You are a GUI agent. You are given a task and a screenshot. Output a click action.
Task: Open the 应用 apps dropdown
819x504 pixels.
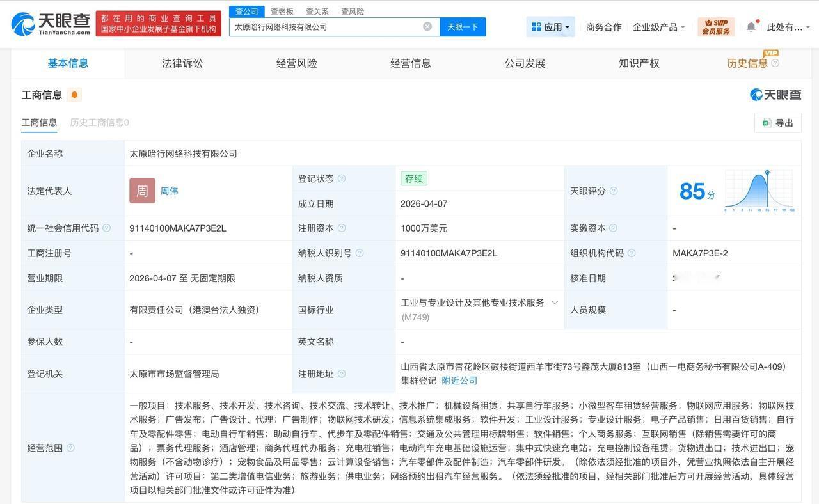(x=550, y=26)
